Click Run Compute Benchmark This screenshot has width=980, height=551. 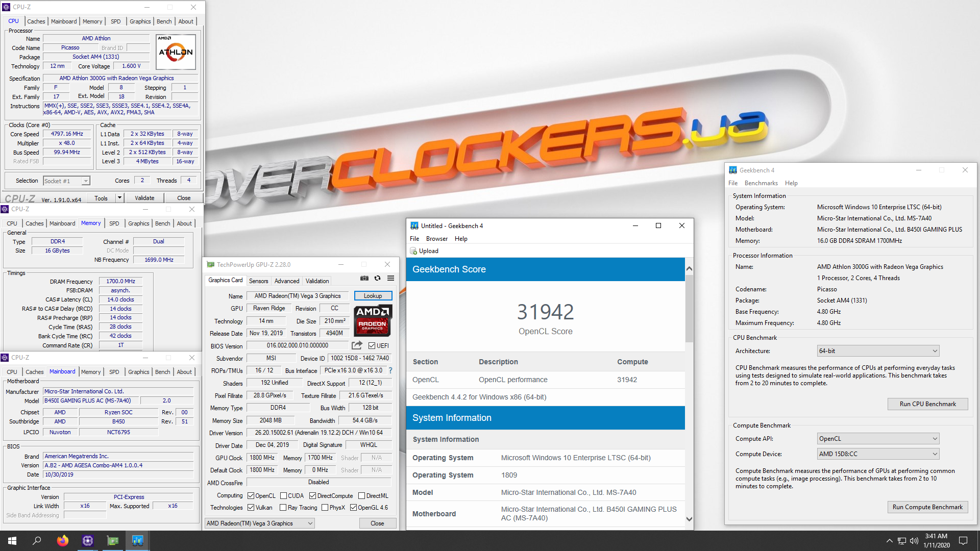(927, 507)
